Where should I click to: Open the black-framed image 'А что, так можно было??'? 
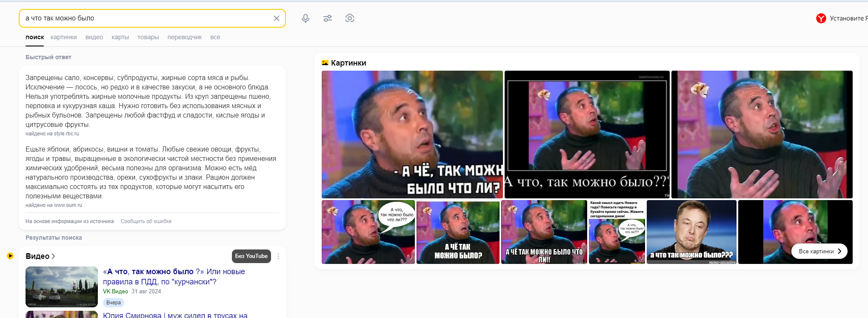pos(587,135)
